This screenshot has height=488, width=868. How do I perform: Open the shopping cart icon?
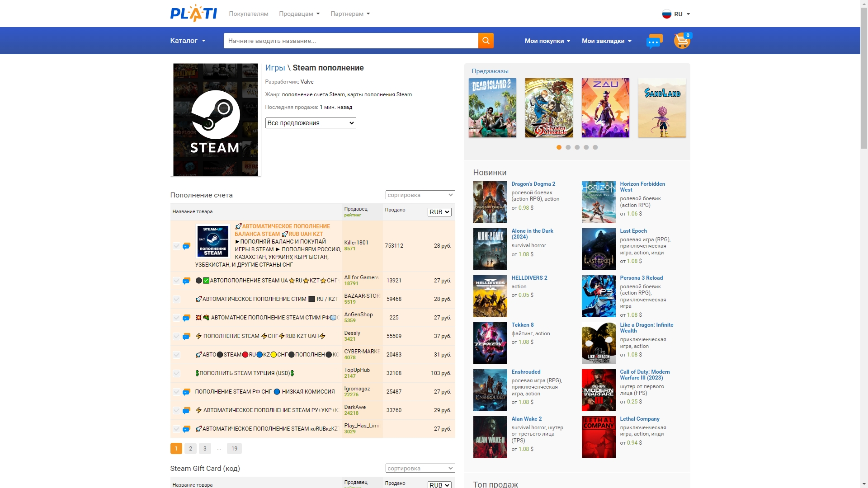pyautogui.click(x=682, y=41)
